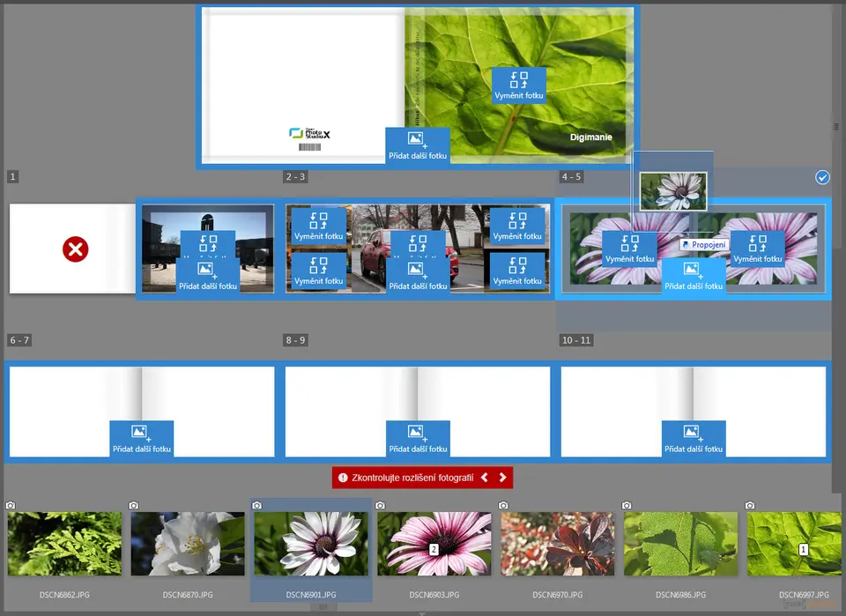Swap right photo on flower spread 4-5
846x616 pixels.
(x=758, y=249)
